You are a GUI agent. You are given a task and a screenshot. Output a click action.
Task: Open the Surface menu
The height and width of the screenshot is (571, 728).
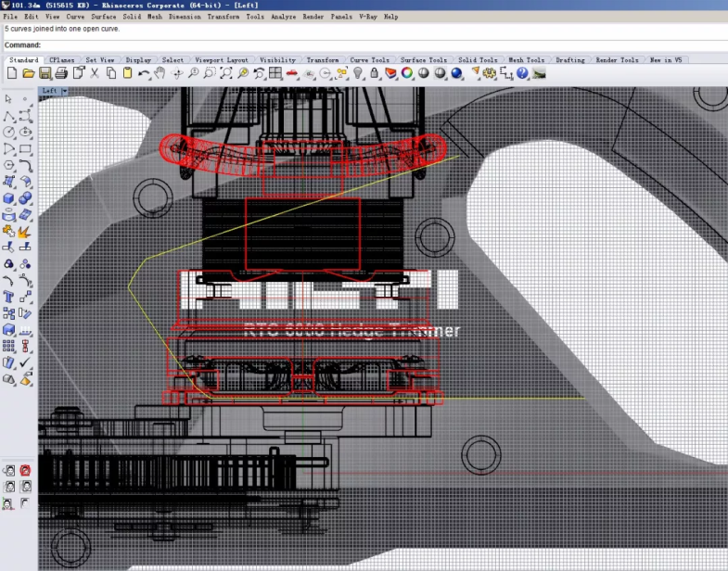click(x=103, y=17)
